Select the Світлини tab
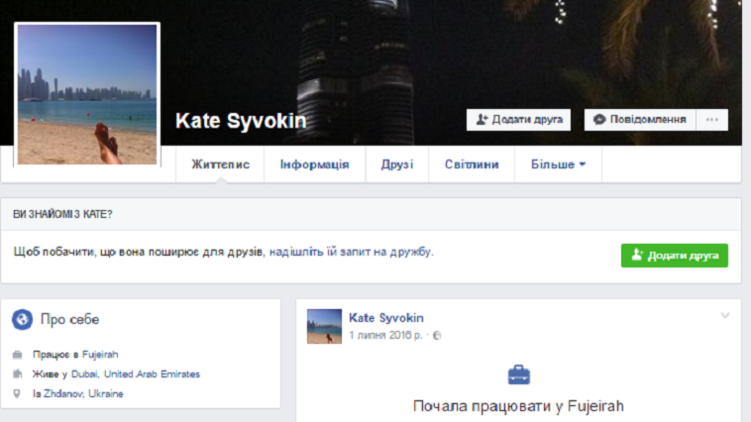This screenshot has width=751, height=422. pos(471,165)
